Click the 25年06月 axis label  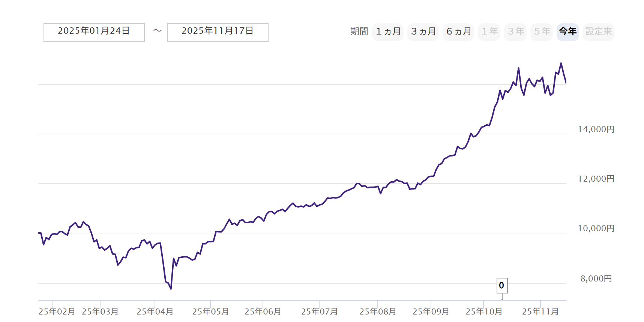pos(263,312)
